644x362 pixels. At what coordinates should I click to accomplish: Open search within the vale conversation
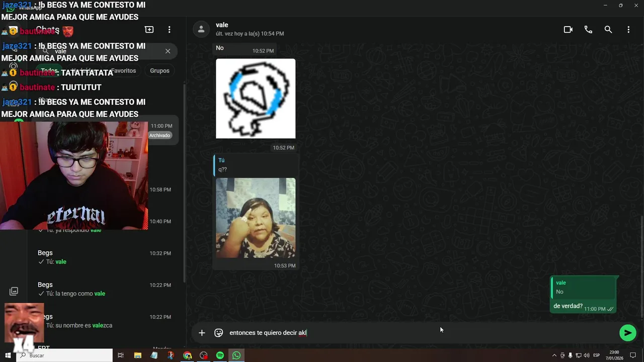pyautogui.click(x=608, y=30)
